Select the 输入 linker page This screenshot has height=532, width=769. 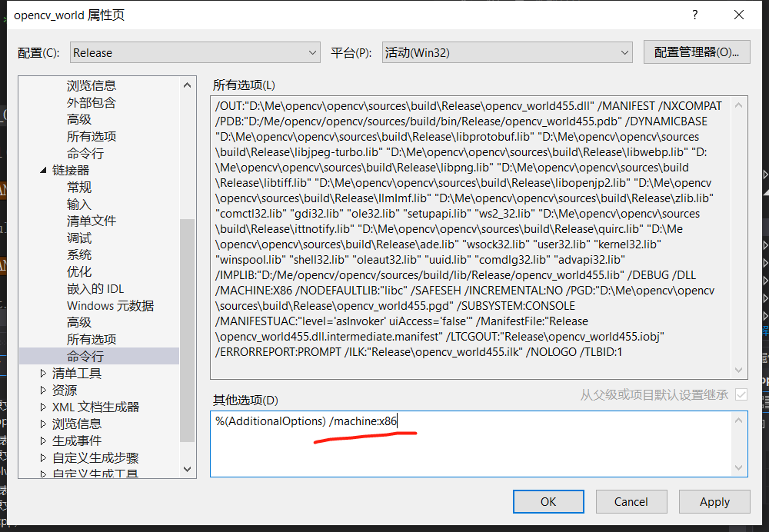(x=78, y=204)
